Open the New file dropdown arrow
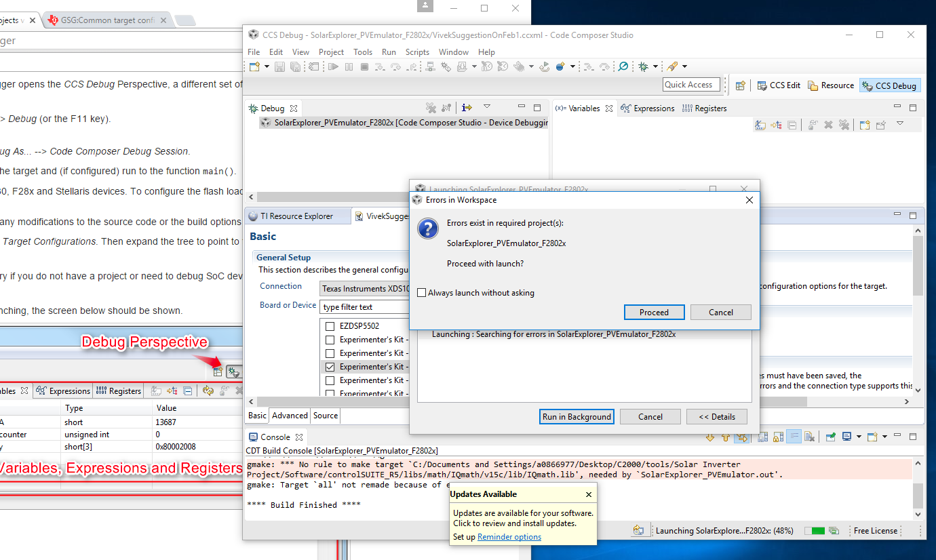 (x=267, y=66)
